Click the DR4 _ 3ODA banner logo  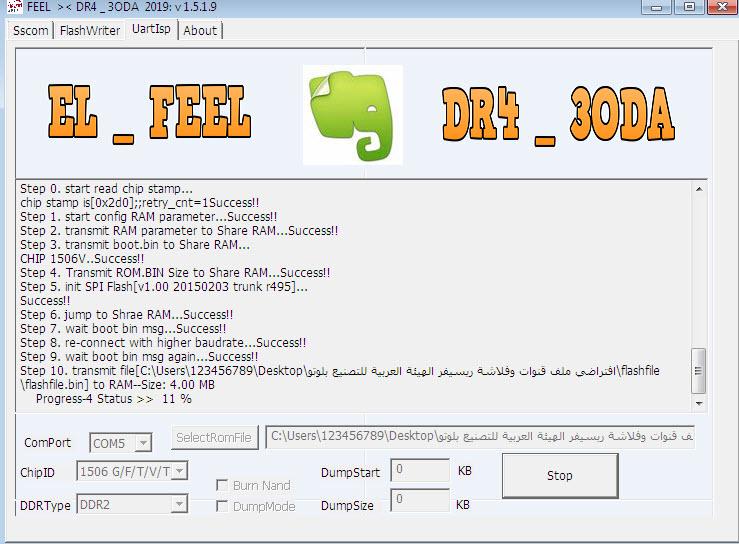point(558,115)
